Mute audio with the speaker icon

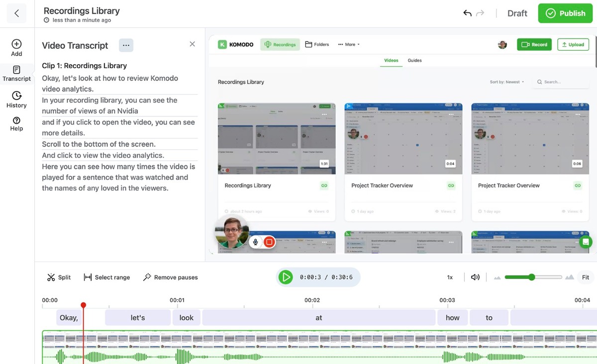pyautogui.click(x=475, y=277)
